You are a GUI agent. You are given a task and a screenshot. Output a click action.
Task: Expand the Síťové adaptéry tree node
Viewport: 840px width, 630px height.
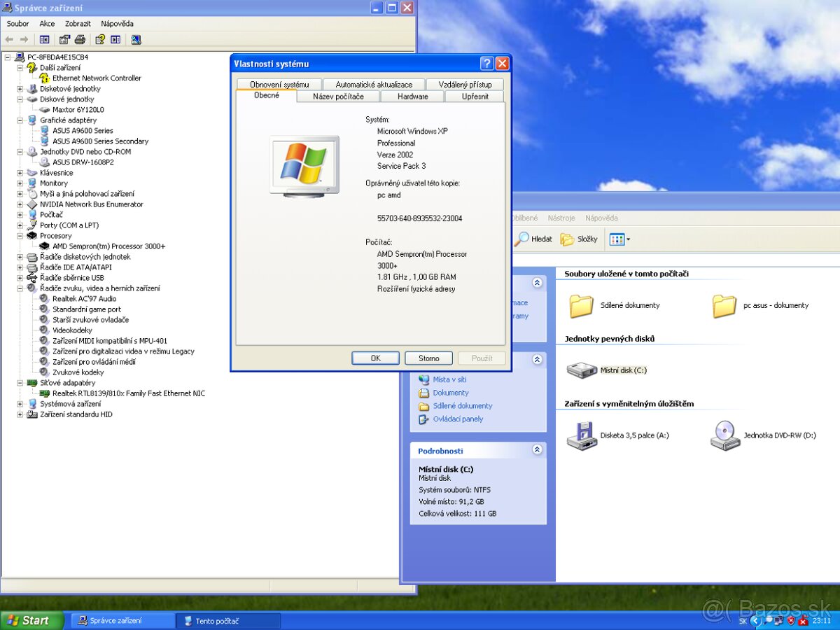point(20,383)
